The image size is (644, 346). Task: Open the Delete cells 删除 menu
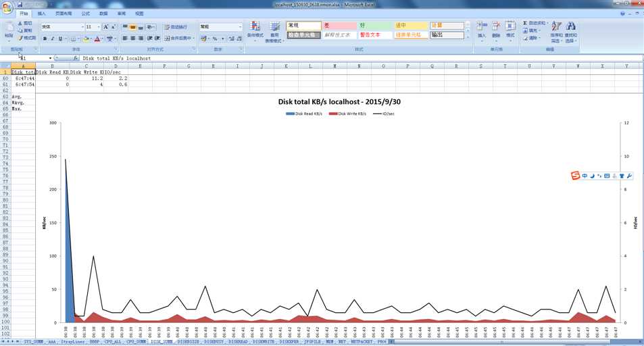click(x=496, y=31)
